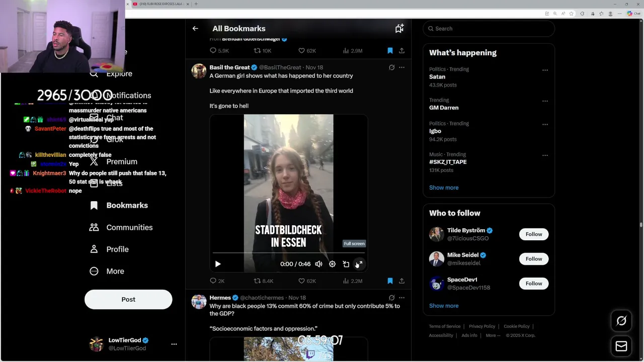Open a new browser tab

[x=196, y=4]
